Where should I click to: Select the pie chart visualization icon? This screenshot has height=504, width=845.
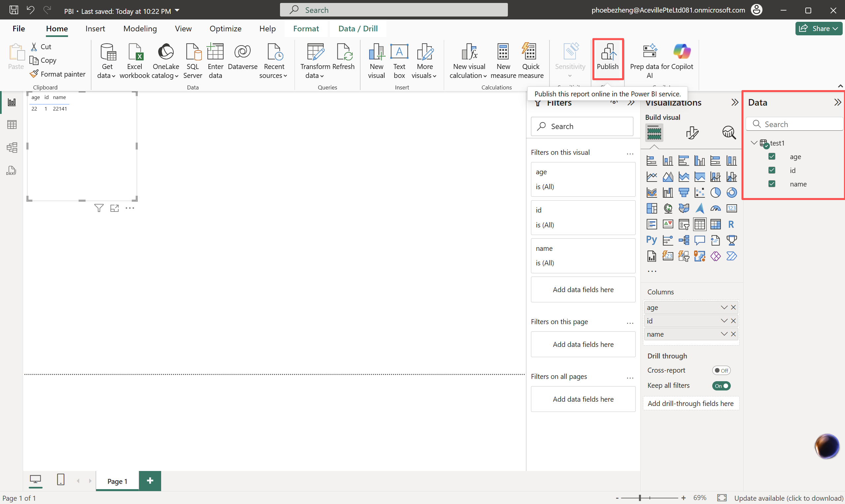(715, 192)
